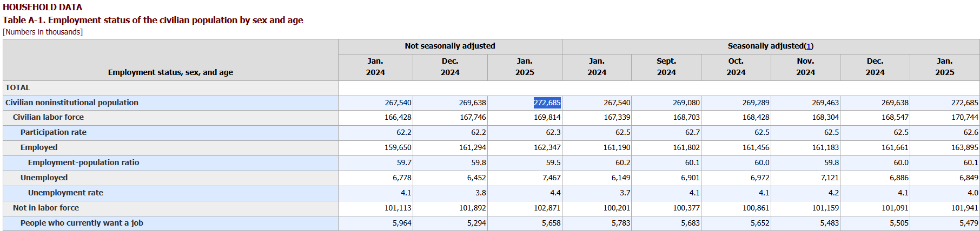Select unemployment rate value 4.0
The image size is (980, 231).
[973, 193]
